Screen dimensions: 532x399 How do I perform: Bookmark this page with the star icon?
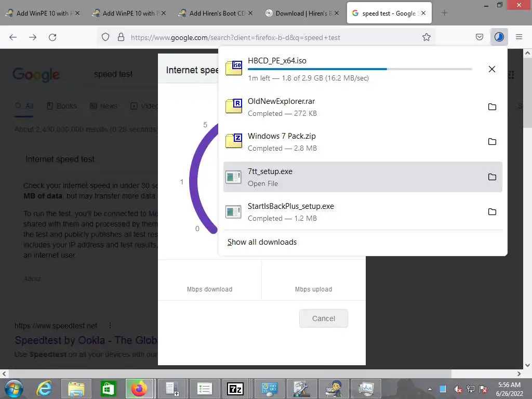427,37
